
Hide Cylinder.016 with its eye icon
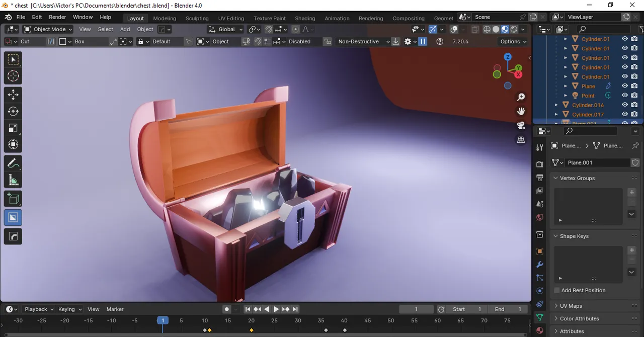625,105
